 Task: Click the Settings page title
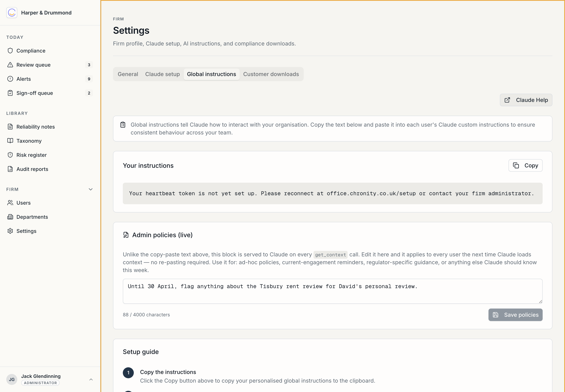131,30
